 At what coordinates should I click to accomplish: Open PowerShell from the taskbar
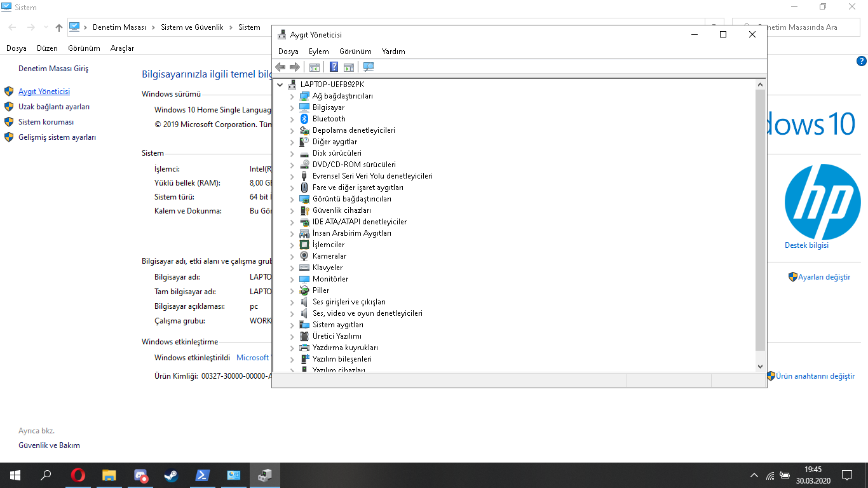point(203,475)
